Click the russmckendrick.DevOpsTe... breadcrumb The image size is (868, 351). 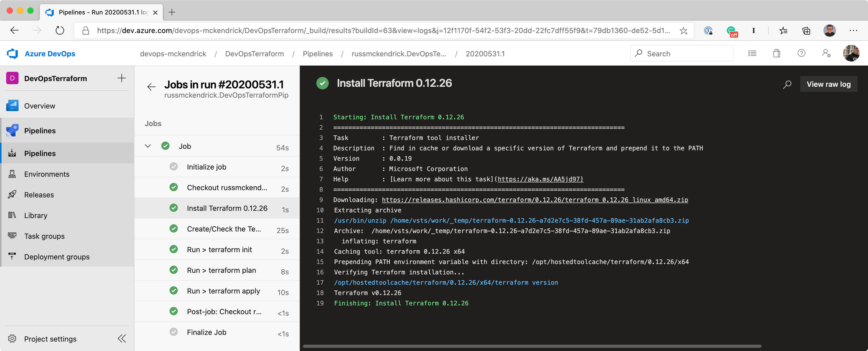399,54
